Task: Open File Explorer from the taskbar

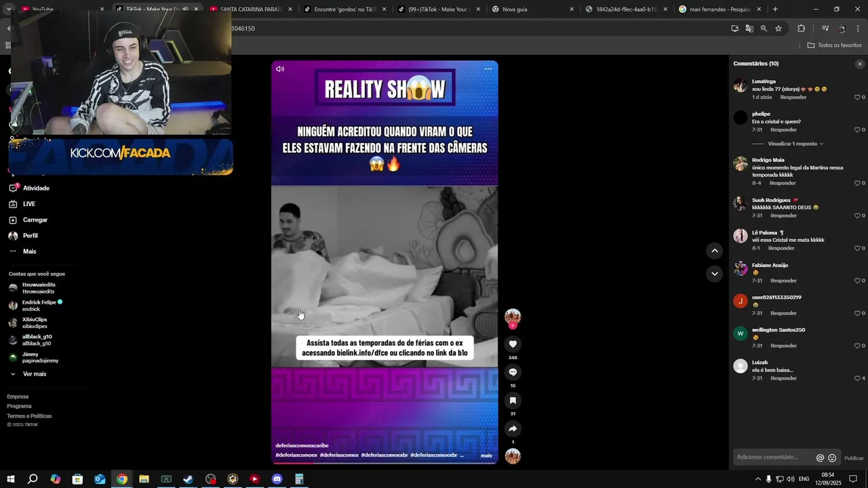Action: [144, 479]
